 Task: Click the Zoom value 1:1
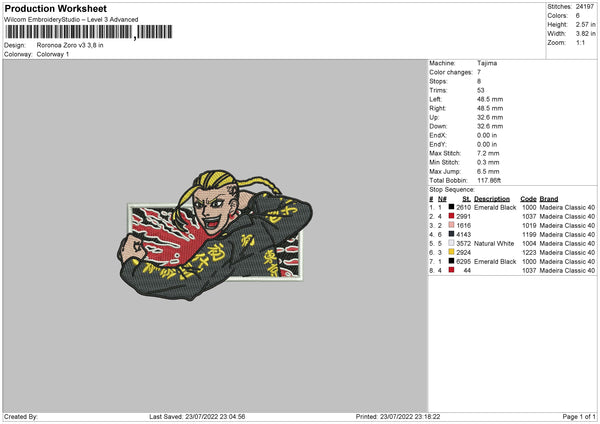pyautogui.click(x=580, y=42)
